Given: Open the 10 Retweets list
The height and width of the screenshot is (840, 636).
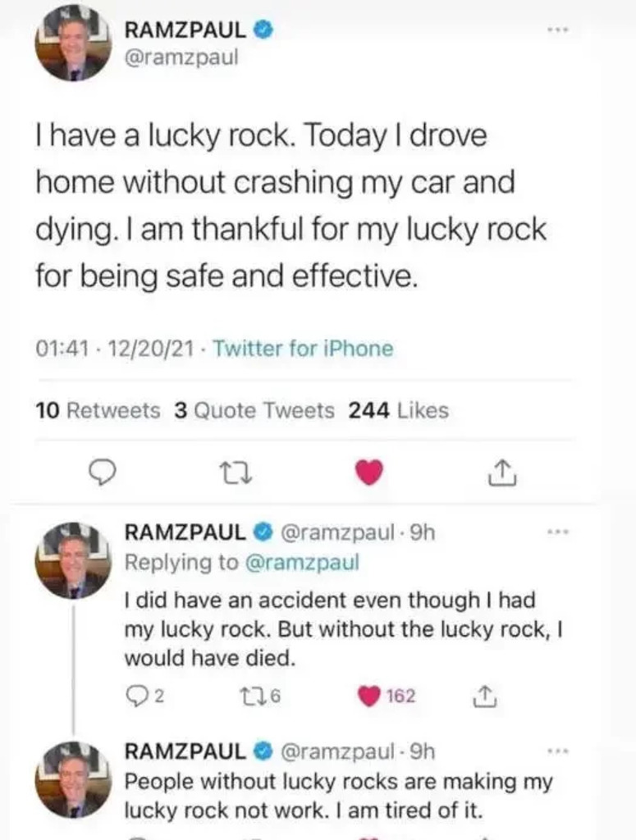Looking at the screenshot, I should (x=98, y=410).
